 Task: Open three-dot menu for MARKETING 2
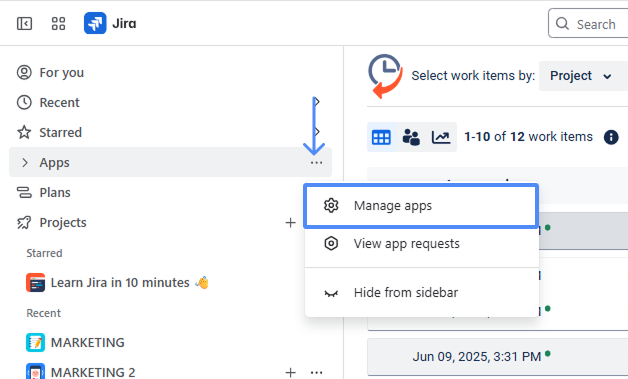tap(316, 373)
